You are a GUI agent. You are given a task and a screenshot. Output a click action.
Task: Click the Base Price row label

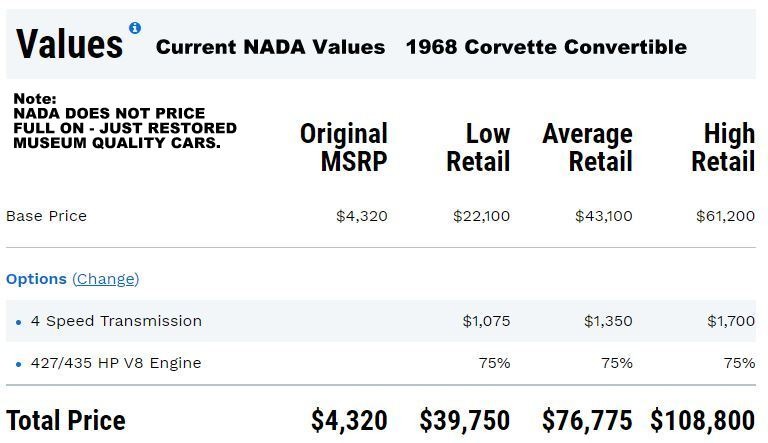pyautogui.click(x=46, y=216)
